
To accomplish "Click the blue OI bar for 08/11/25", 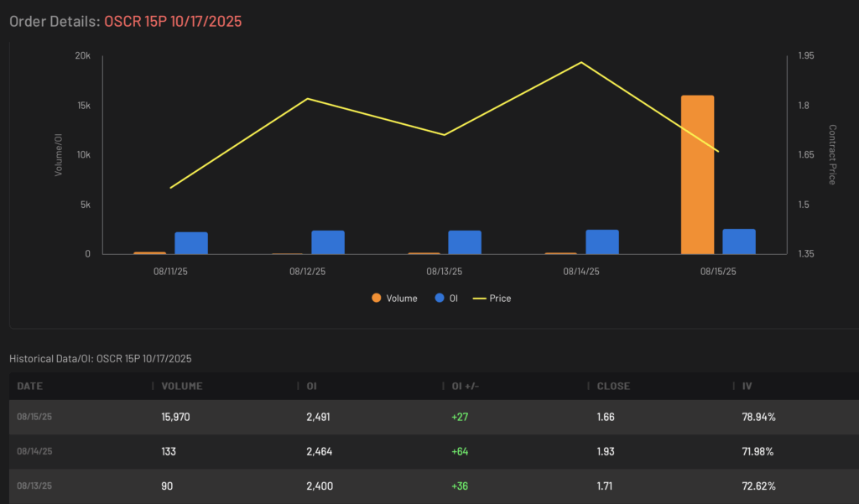I will coord(191,243).
